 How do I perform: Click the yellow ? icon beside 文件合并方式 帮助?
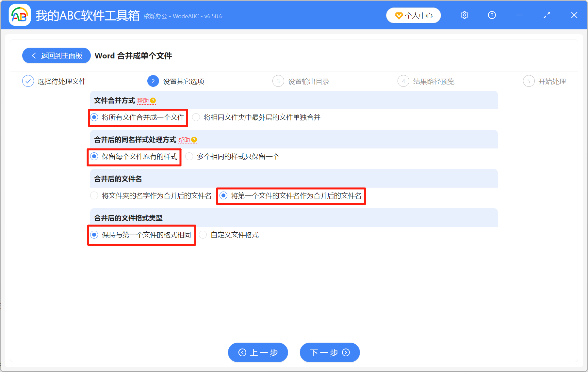pos(153,101)
